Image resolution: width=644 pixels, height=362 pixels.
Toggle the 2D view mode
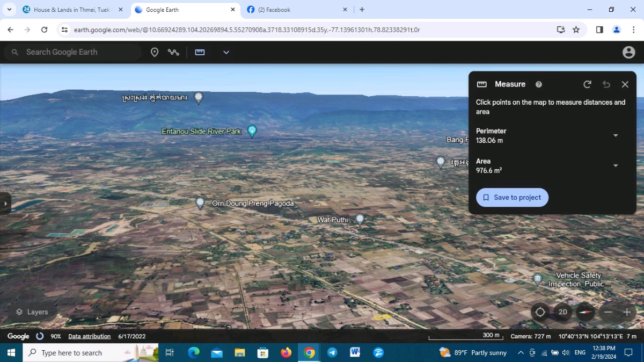tap(563, 312)
